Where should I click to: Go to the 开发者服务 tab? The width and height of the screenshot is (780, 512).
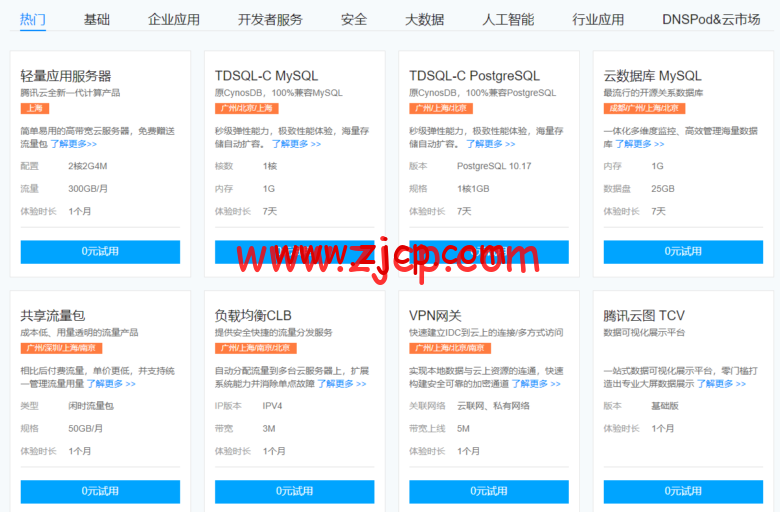coord(270,19)
